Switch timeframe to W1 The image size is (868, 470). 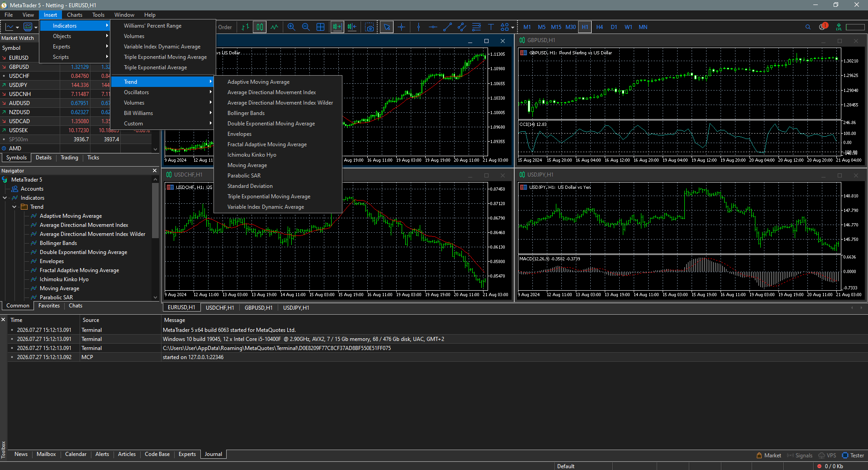point(628,27)
